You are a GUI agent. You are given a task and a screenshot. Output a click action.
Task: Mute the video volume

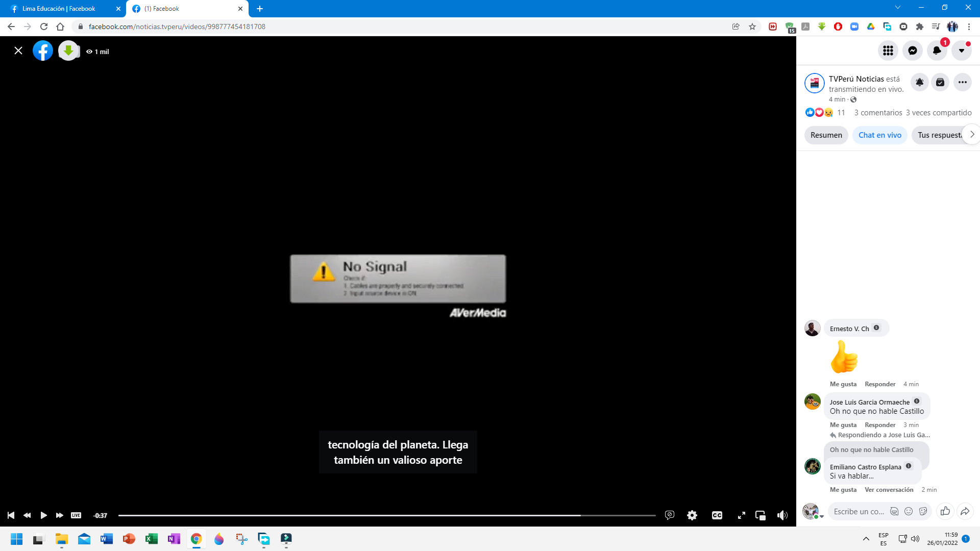coord(782,515)
